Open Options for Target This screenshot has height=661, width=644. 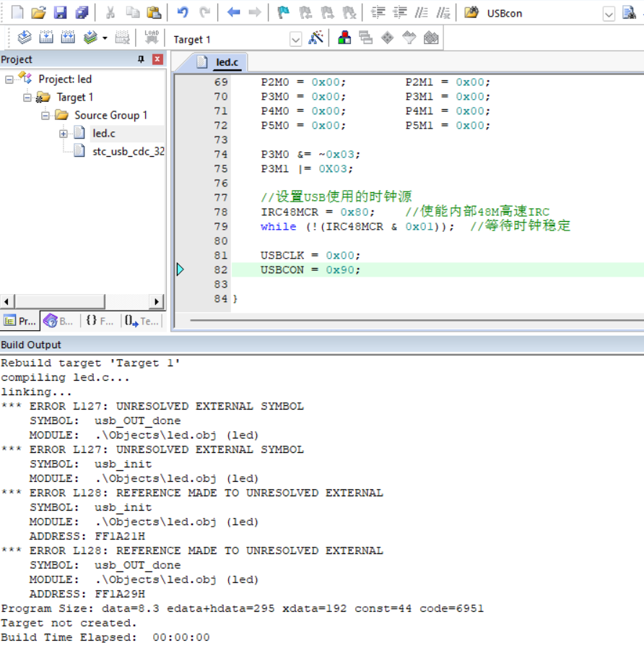[316, 38]
